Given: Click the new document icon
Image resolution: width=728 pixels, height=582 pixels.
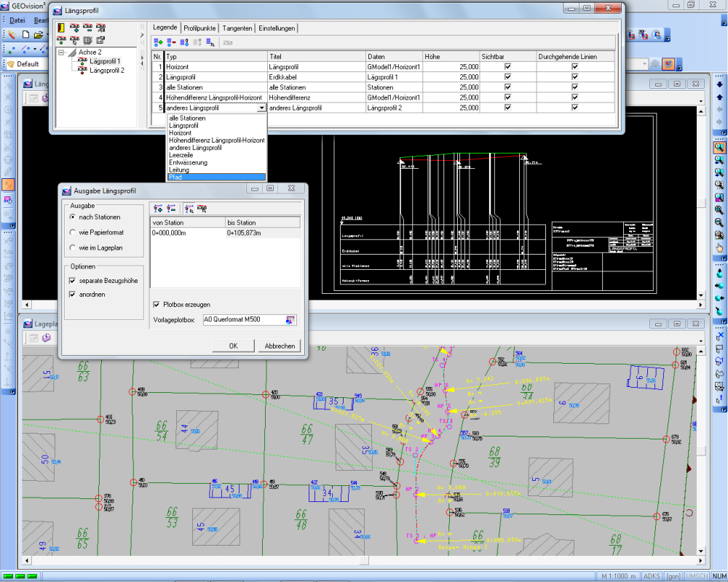Looking at the screenshot, I should [26, 35].
